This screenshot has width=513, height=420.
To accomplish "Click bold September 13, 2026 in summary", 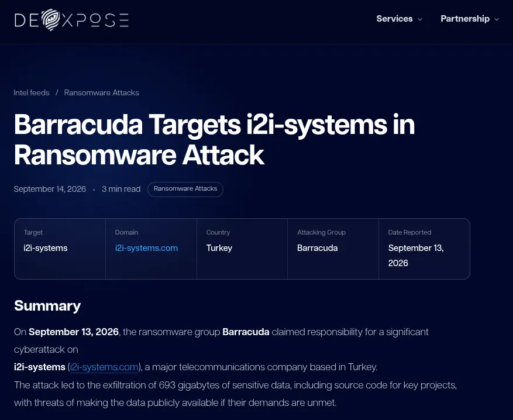I will [74, 332].
